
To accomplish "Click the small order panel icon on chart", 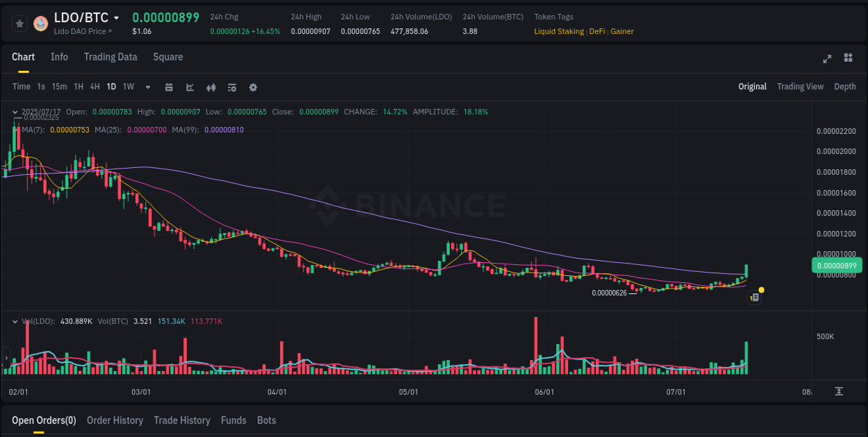I will [755, 297].
